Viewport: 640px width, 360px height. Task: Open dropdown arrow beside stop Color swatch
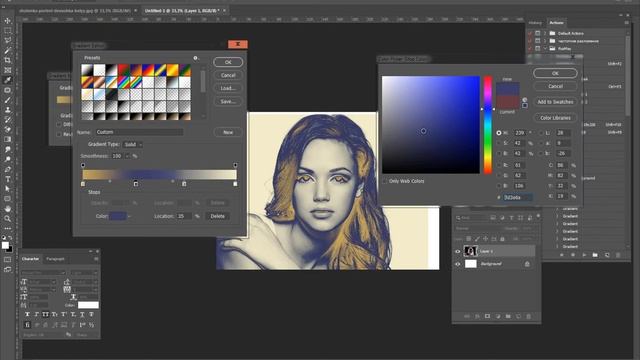click(129, 216)
